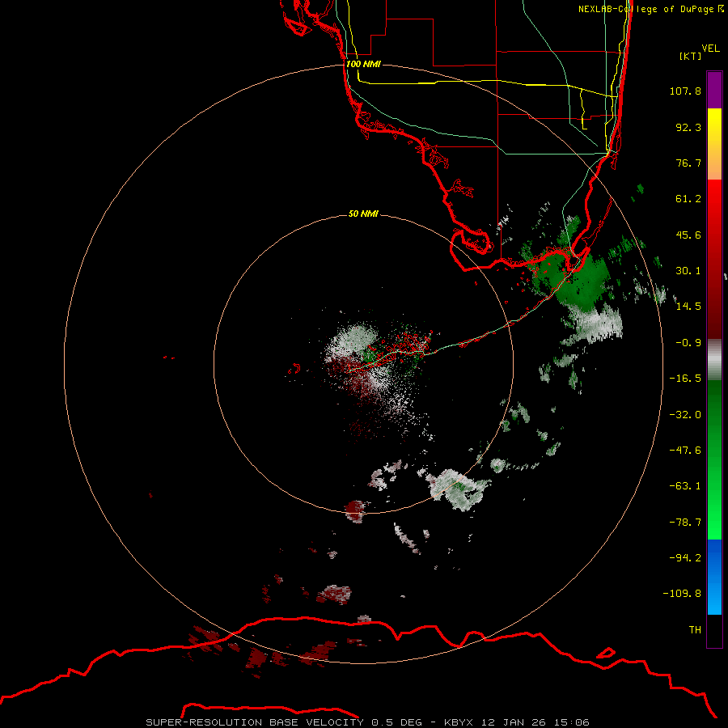This screenshot has height=728, width=728.
Task: Click the -94.2 velocity scale value
Action: (x=685, y=558)
